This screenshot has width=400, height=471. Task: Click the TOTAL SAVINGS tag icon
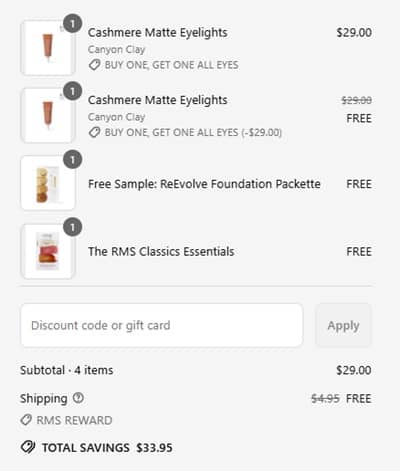pos(28,447)
